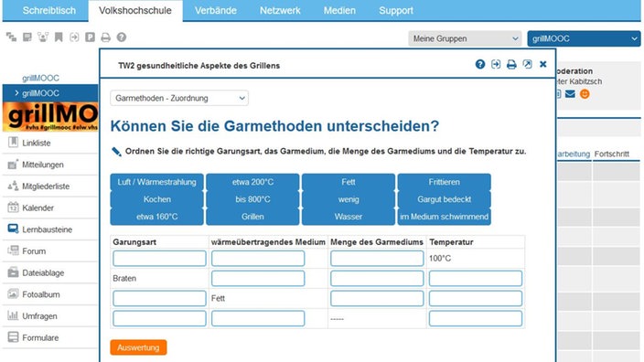The image size is (644, 362).
Task: Click the Fortschritt column header
Action: click(x=612, y=154)
